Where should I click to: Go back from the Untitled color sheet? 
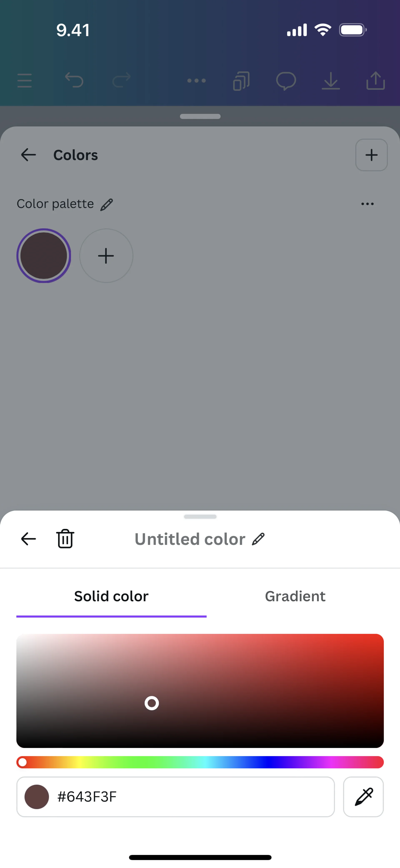[28, 539]
